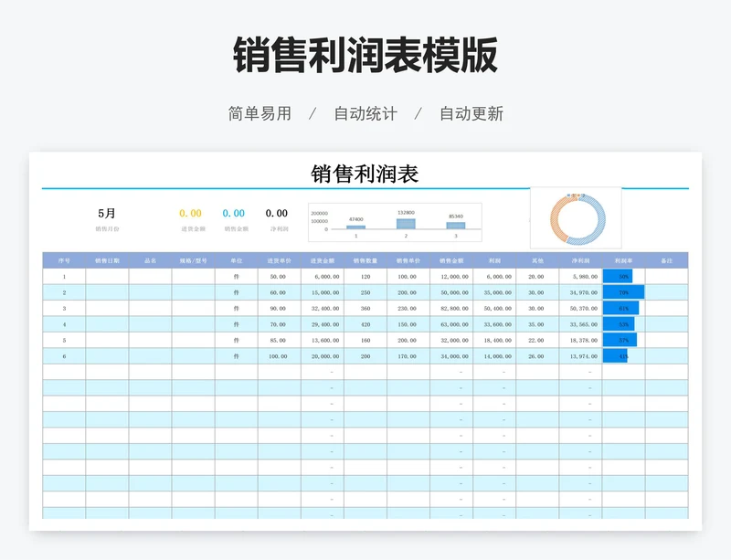Select the 5,980.00 net profit cell
731x560 pixels.
[x=580, y=277]
